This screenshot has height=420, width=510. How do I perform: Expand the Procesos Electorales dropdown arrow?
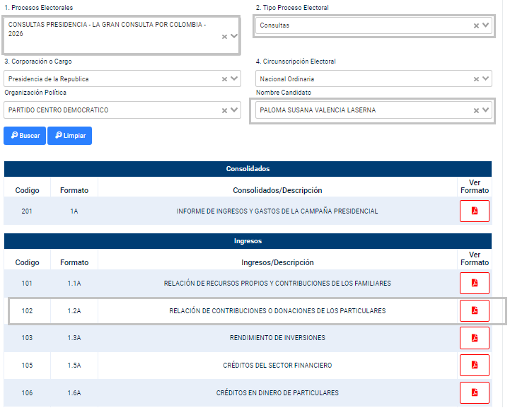234,36
